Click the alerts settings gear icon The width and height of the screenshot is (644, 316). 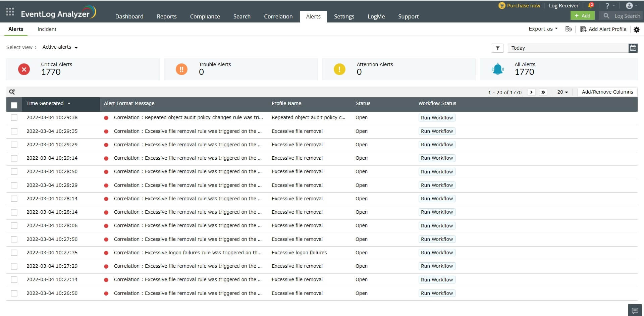click(636, 30)
